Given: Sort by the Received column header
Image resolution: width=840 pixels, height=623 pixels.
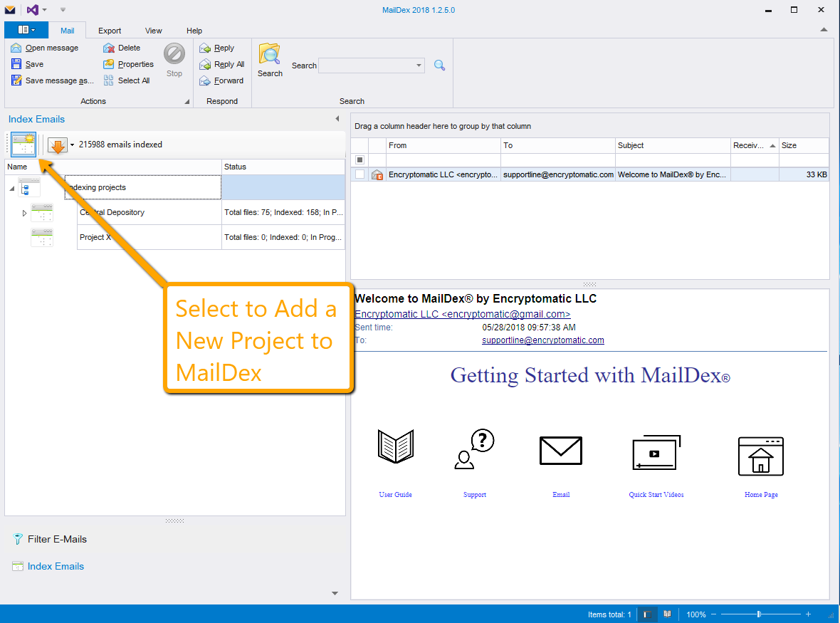Looking at the screenshot, I should [x=755, y=145].
